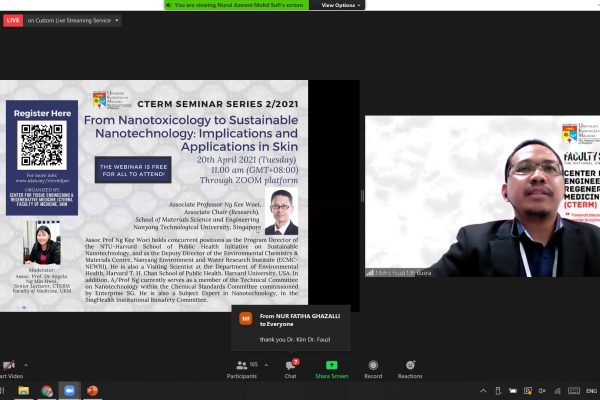Open PowerPoint from the taskbar
This screenshot has height=400, width=600.
[92, 391]
